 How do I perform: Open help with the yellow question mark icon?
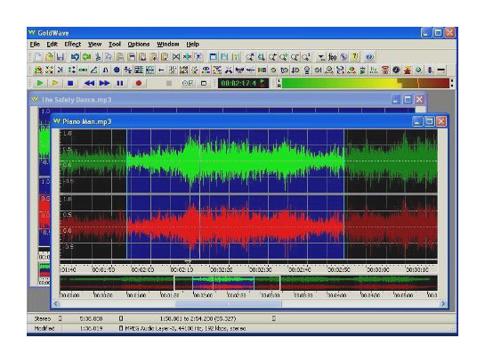pyautogui.click(x=355, y=57)
